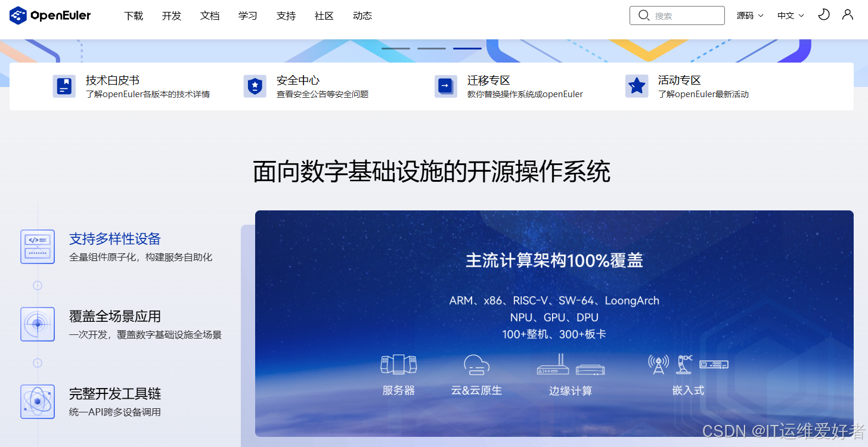Click the openEuler logo
This screenshot has height=447, width=868.
click(50, 15)
